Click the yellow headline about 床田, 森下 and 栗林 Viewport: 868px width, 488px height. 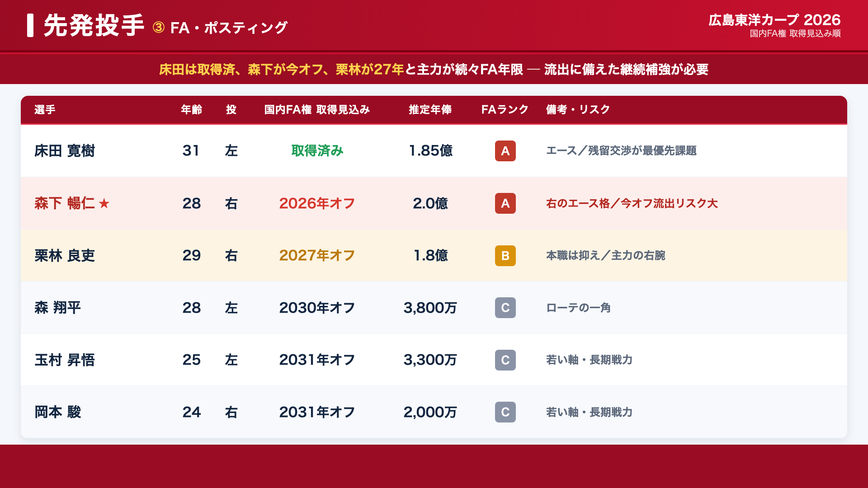click(282, 69)
